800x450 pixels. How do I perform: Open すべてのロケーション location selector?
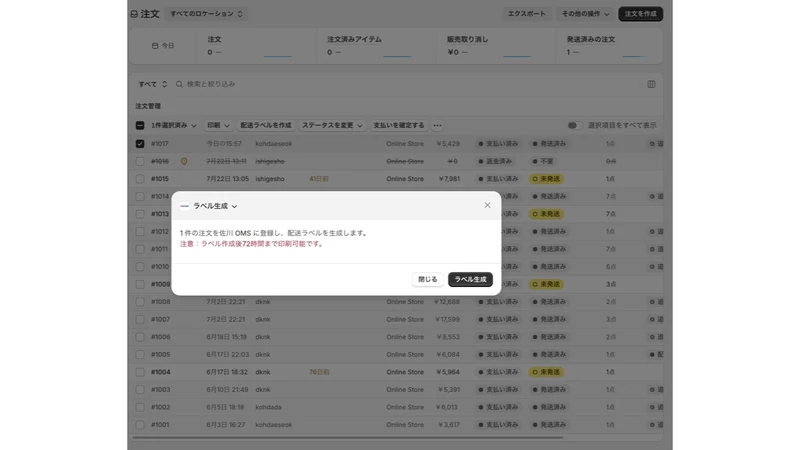point(206,14)
